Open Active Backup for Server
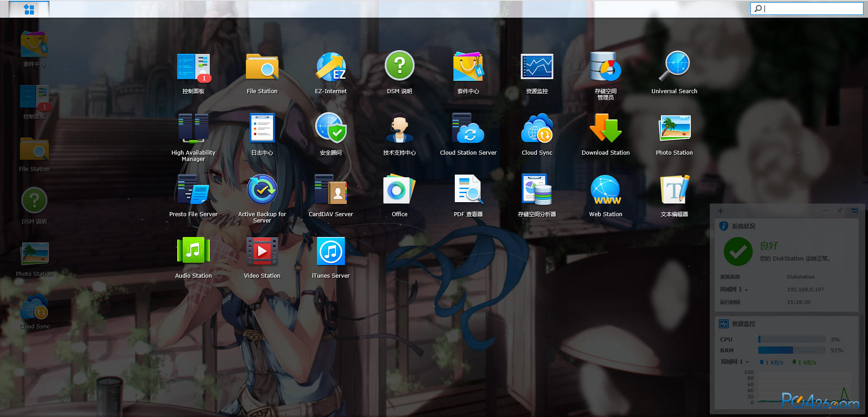Image resolution: width=868 pixels, height=417 pixels. pos(262,190)
